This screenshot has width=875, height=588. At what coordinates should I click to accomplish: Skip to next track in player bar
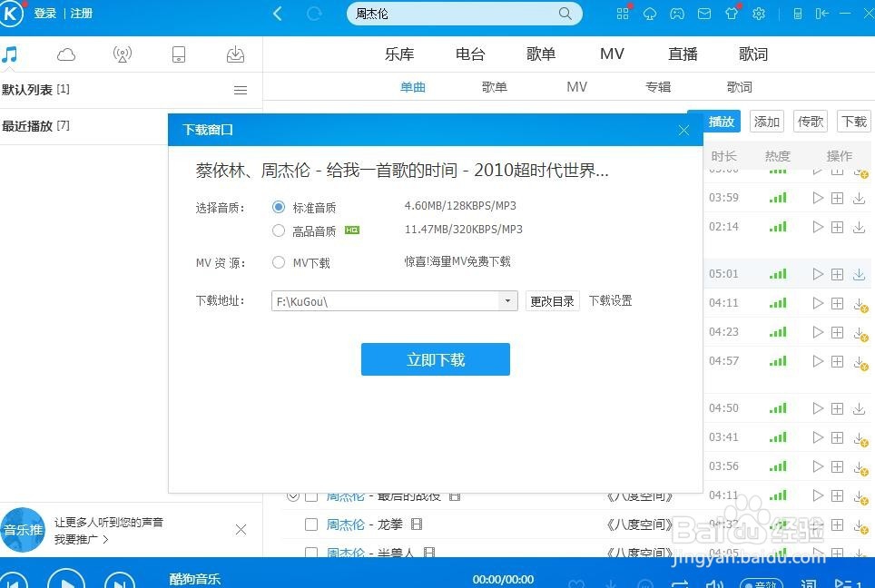pos(120,582)
